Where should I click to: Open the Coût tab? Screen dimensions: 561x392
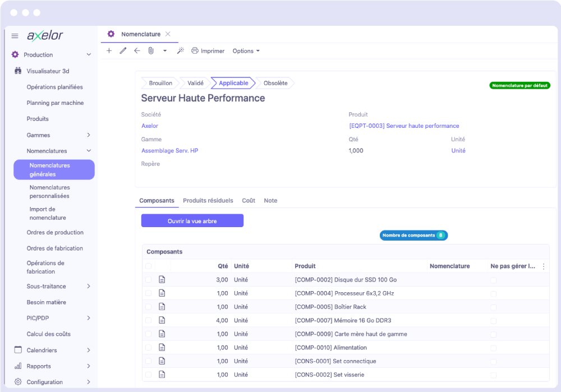click(249, 201)
